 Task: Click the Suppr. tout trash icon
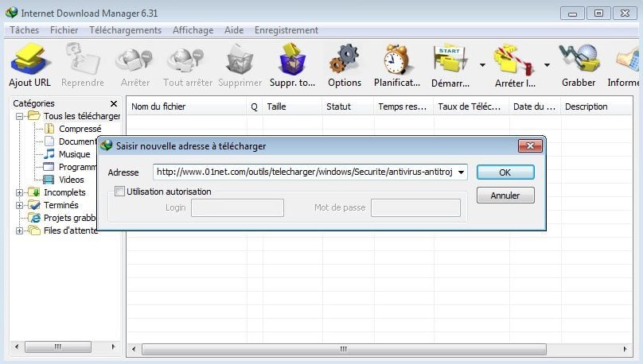[292, 59]
